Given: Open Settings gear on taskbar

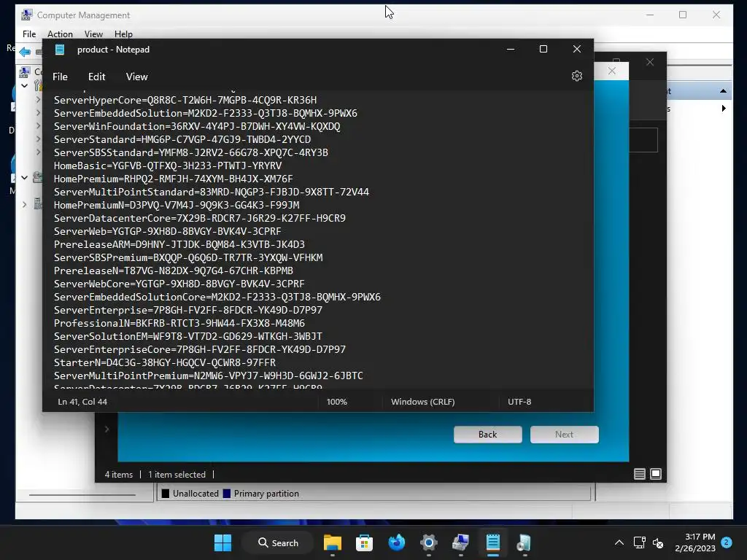Looking at the screenshot, I should 429,542.
